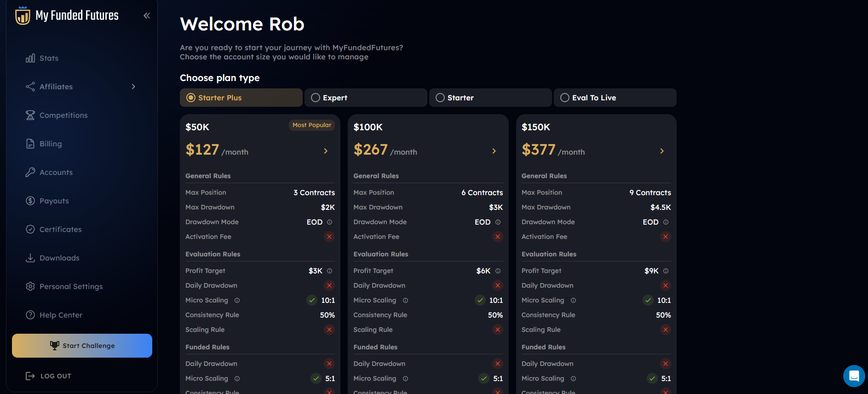Open the $100K plan chevron arrow

pyautogui.click(x=494, y=151)
